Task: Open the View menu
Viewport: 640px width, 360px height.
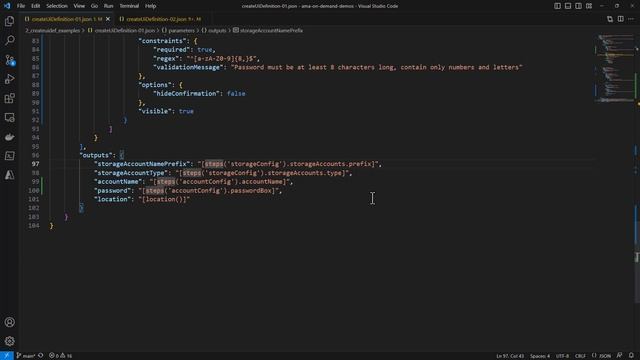Action: [x=79, y=6]
